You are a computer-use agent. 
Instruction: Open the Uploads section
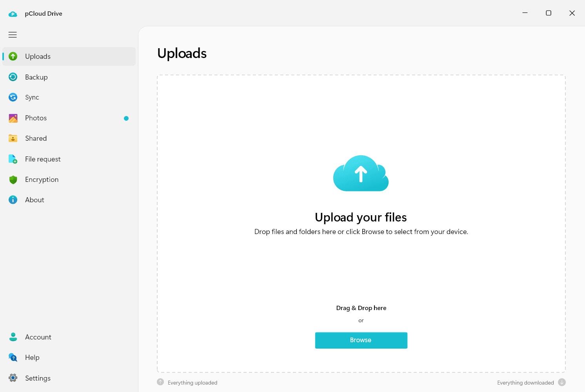[x=69, y=56]
